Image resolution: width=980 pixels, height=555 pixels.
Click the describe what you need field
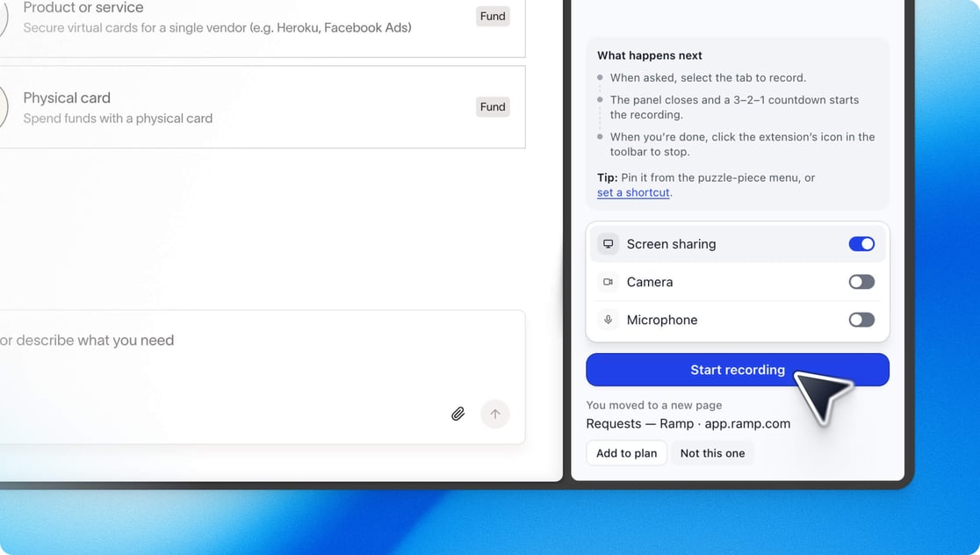[263, 377]
